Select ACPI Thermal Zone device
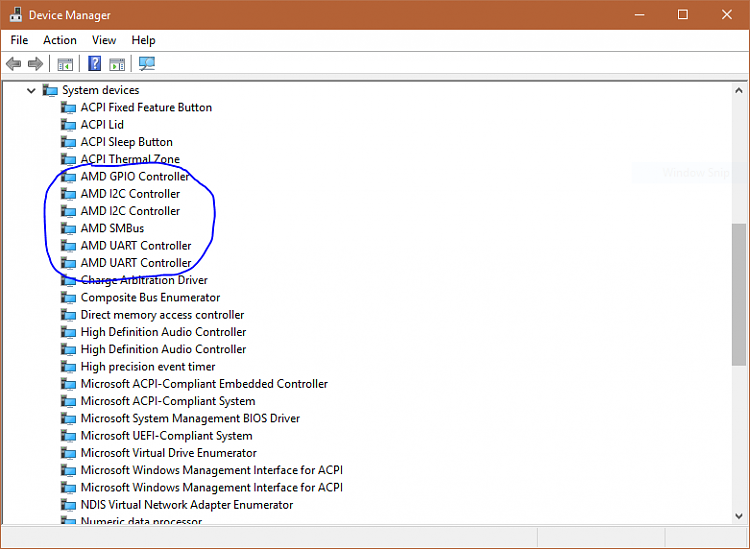Viewport: 750px width, 549px height. coord(130,159)
